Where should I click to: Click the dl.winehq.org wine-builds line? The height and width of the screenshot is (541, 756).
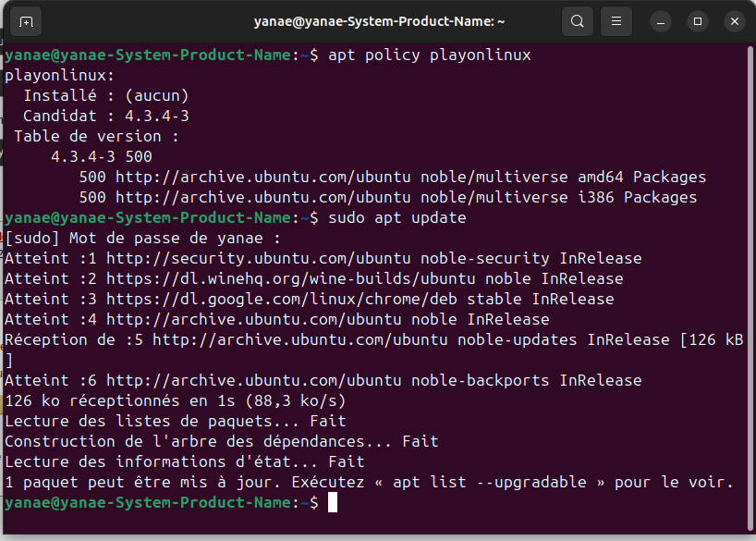click(x=314, y=278)
